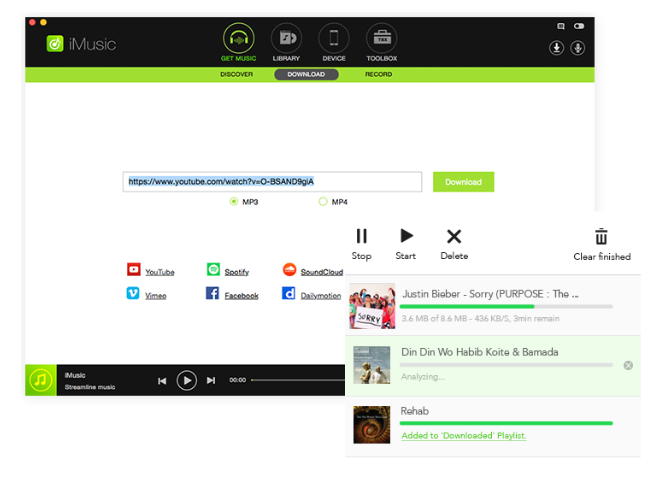Select the Rehab title text
This screenshot has width=666, height=478.
415,411
